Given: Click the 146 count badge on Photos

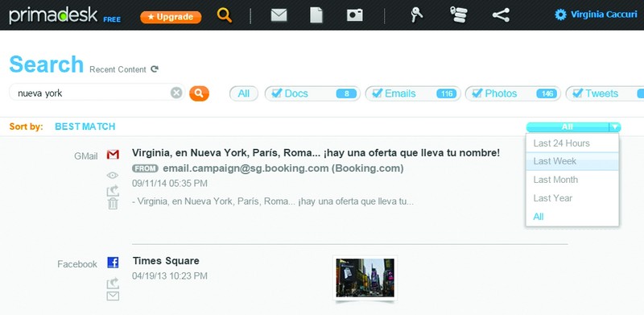Looking at the screenshot, I should pos(547,93).
